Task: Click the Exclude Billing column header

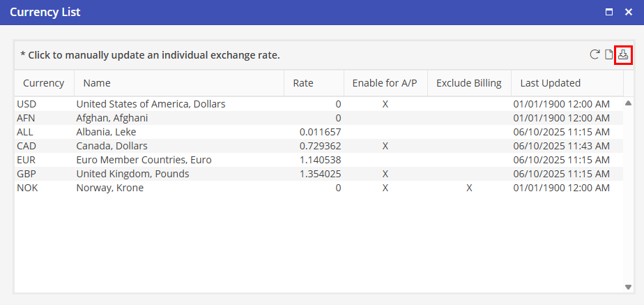Action: [468, 83]
